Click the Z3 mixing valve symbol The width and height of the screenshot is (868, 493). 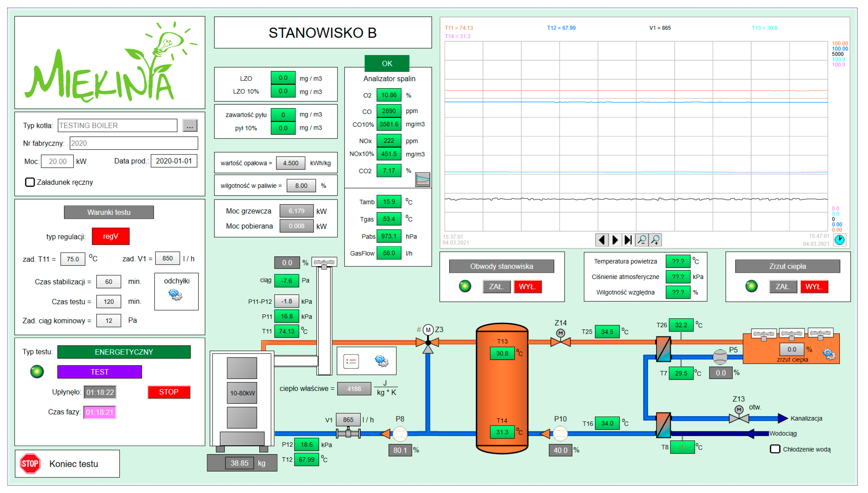(428, 342)
